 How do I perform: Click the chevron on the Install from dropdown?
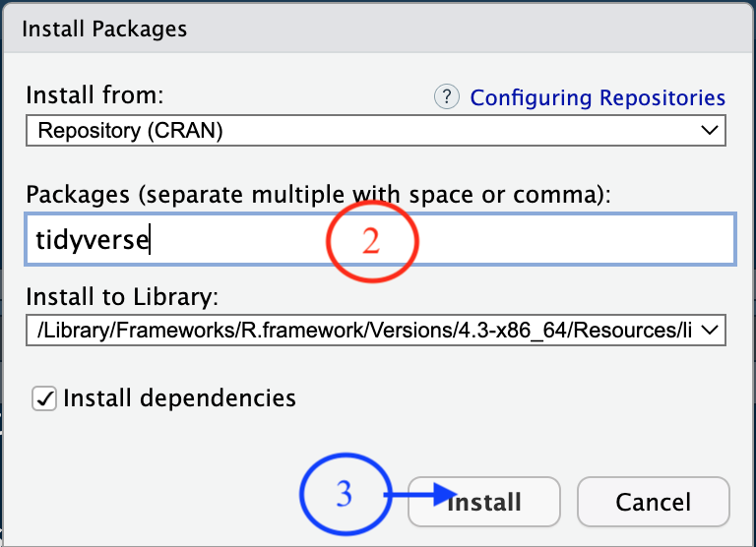[709, 131]
